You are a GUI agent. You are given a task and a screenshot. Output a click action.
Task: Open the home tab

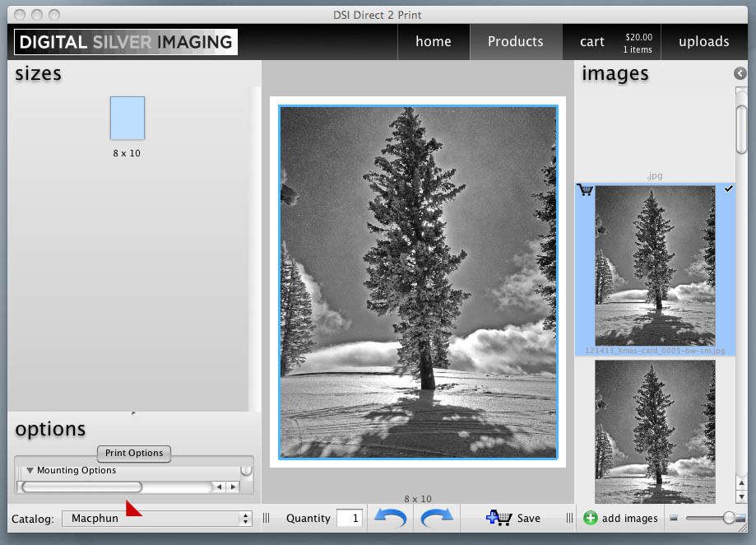coord(433,41)
